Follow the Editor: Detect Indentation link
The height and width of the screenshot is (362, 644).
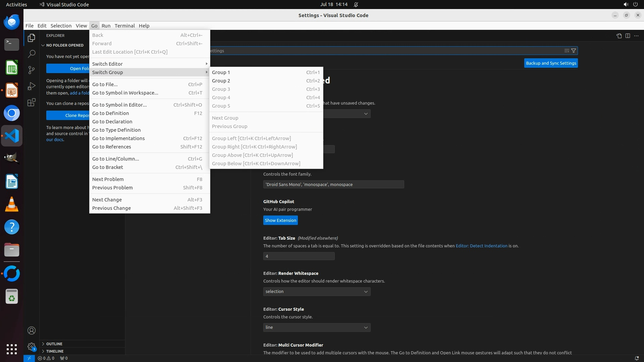(x=481, y=246)
